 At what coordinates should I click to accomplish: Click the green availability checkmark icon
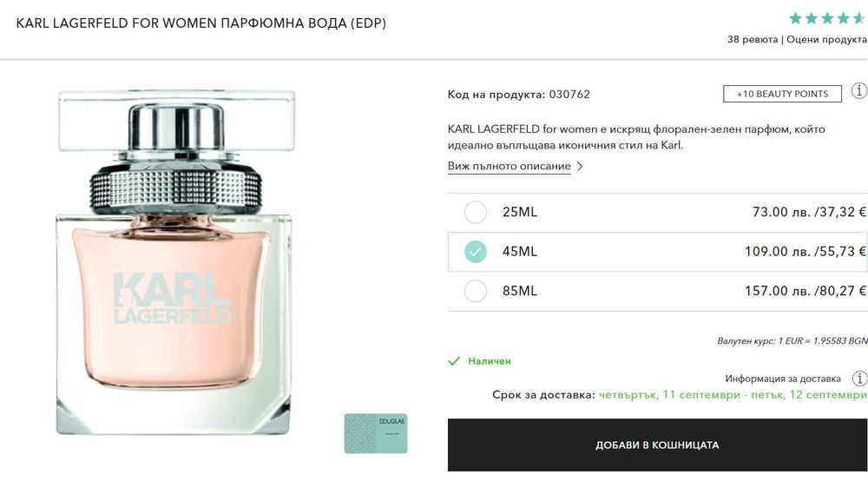click(x=454, y=361)
